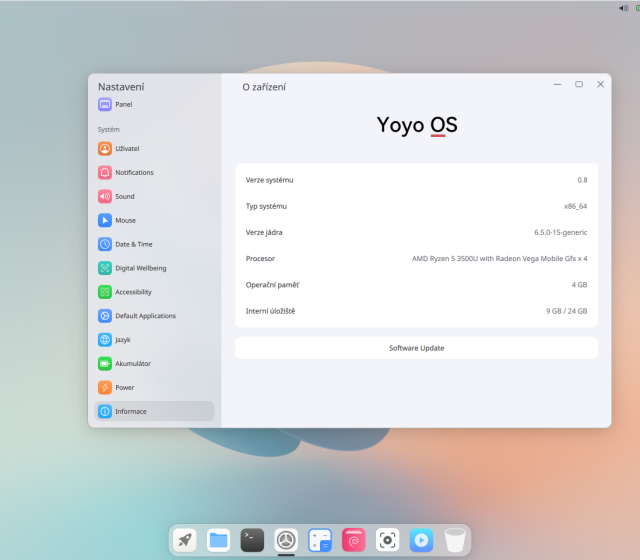The image size is (640, 560).
Task: Open the Panel settings section
Action: click(123, 104)
